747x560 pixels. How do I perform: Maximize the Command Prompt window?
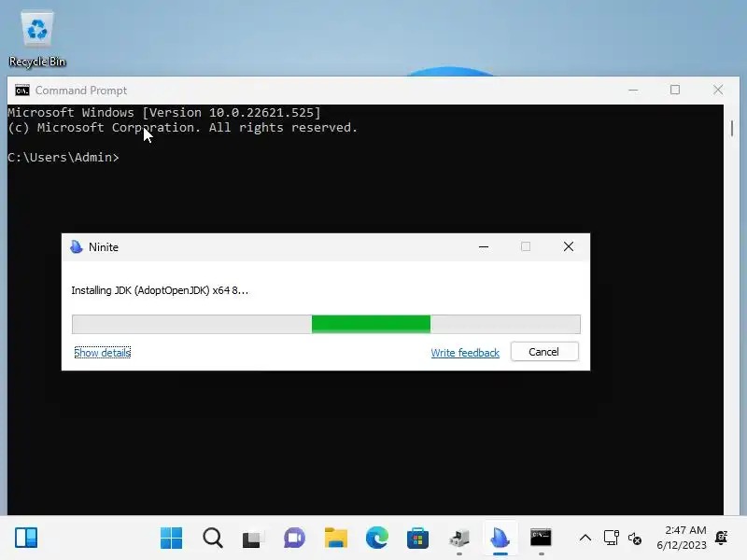point(675,90)
